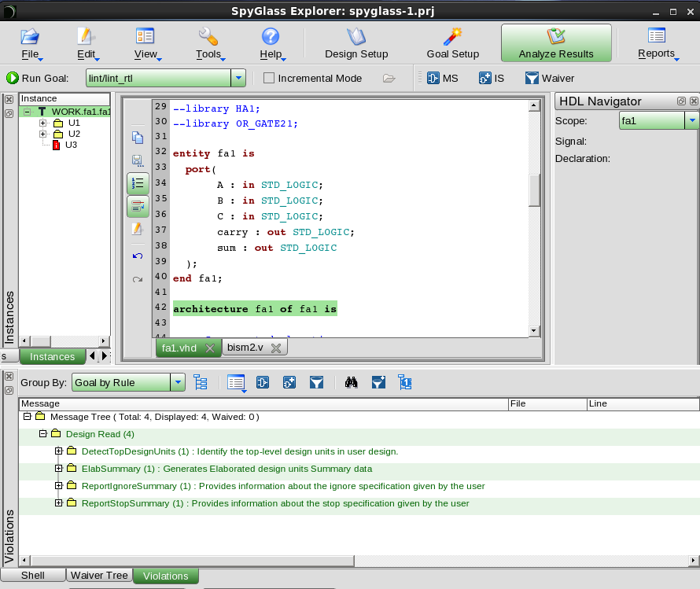This screenshot has height=589, width=700.
Task: Open the Edit menu
Action: 87,44
